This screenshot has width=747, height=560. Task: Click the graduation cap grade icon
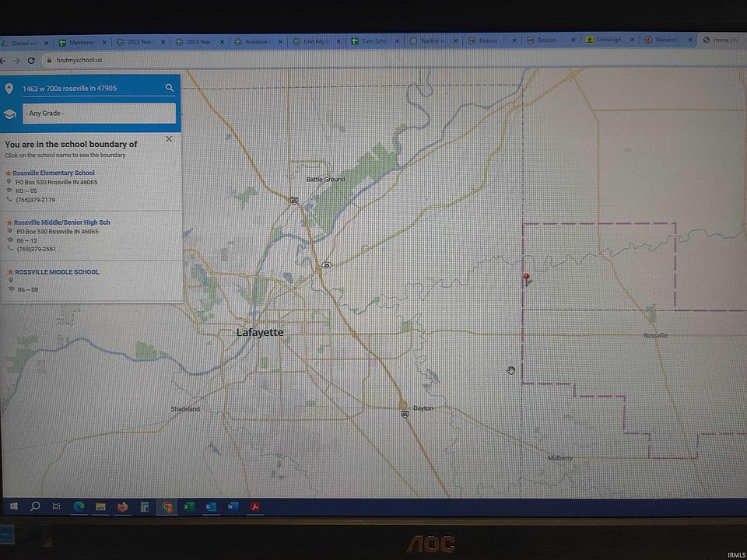(x=9, y=114)
